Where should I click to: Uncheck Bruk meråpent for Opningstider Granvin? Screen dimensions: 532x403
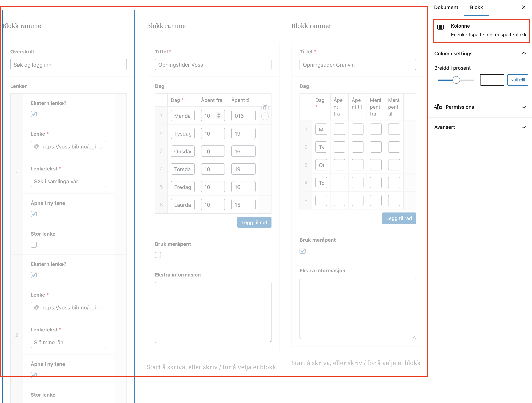coord(303,251)
